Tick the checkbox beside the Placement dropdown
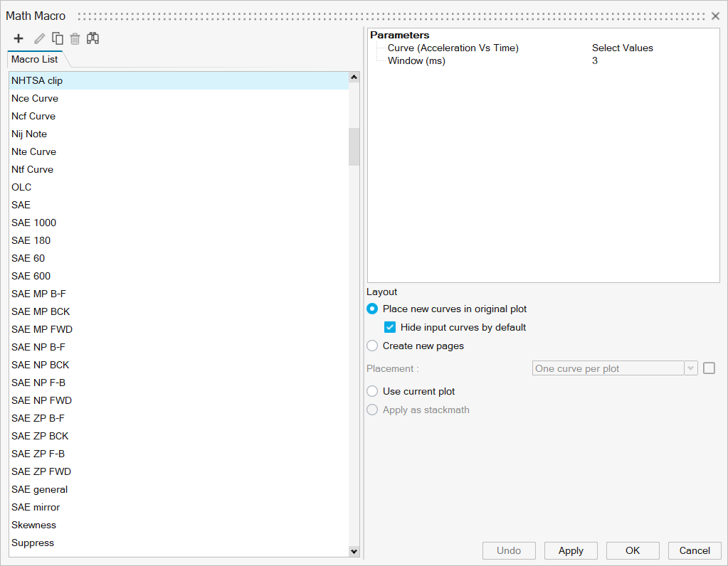 click(709, 368)
